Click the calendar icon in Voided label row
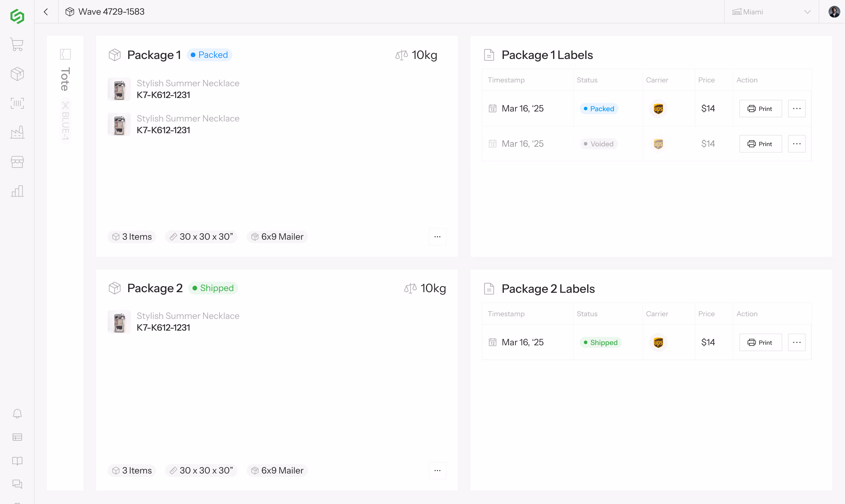This screenshot has width=845, height=504. [492, 144]
